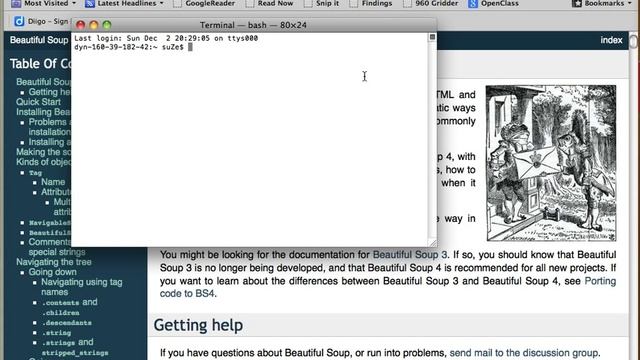Click the Bookmarks star icon
The image size is (640, 360).
pos(577,4)
